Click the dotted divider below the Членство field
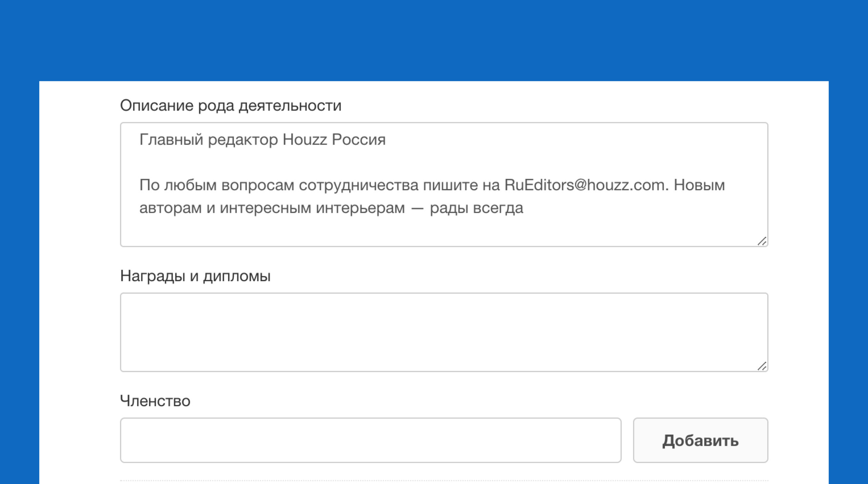This screenshot has width=868, height=484. point(443,480)
